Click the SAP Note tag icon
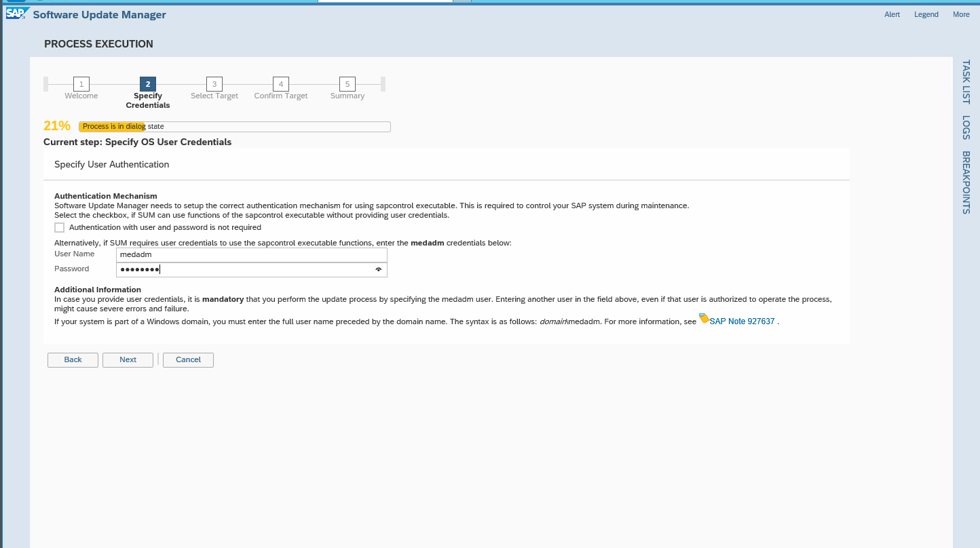The height and width of the screenshot is (548, 980). click(704, 318)
